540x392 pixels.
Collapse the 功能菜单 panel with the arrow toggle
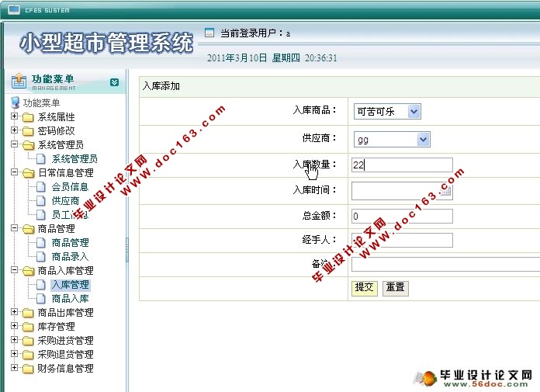click(114, 82)
